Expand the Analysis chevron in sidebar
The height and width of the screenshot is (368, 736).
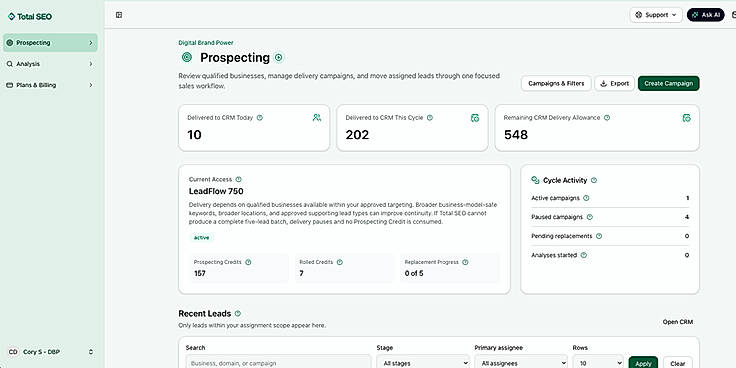click(x=91, y=64)
